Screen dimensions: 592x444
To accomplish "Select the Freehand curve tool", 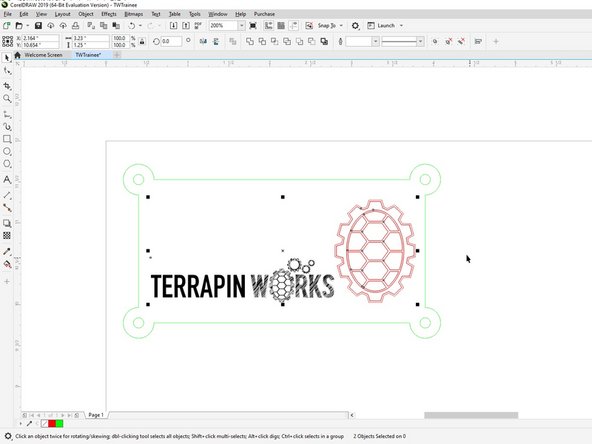I will tap(7, 114).
